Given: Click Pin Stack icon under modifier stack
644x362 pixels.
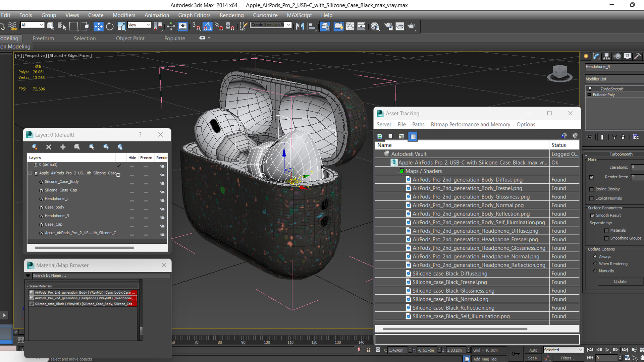Looking at the screenshot, I should coord(590,137).
